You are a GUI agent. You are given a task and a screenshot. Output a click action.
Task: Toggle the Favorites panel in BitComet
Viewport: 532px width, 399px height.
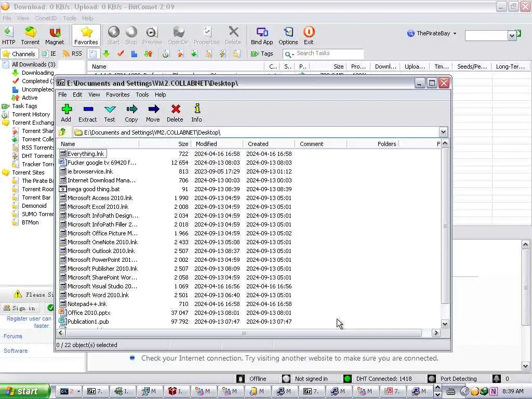click(x=86, y=36)
